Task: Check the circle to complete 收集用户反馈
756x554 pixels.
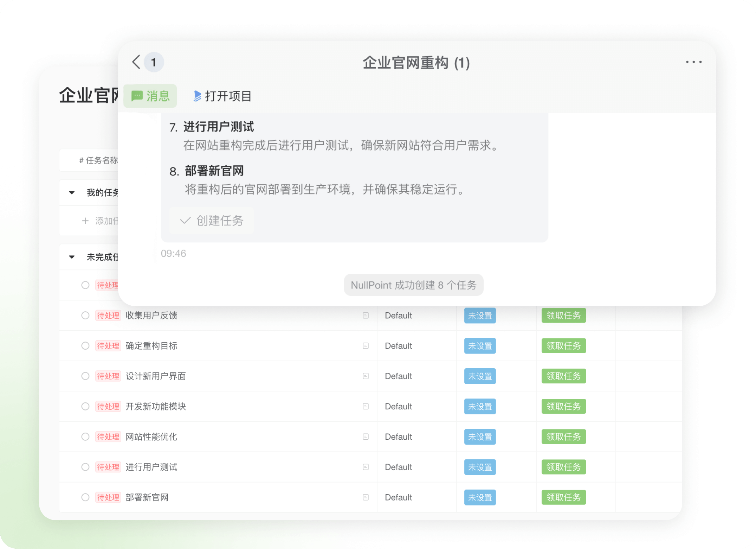Action: point(85,316)
